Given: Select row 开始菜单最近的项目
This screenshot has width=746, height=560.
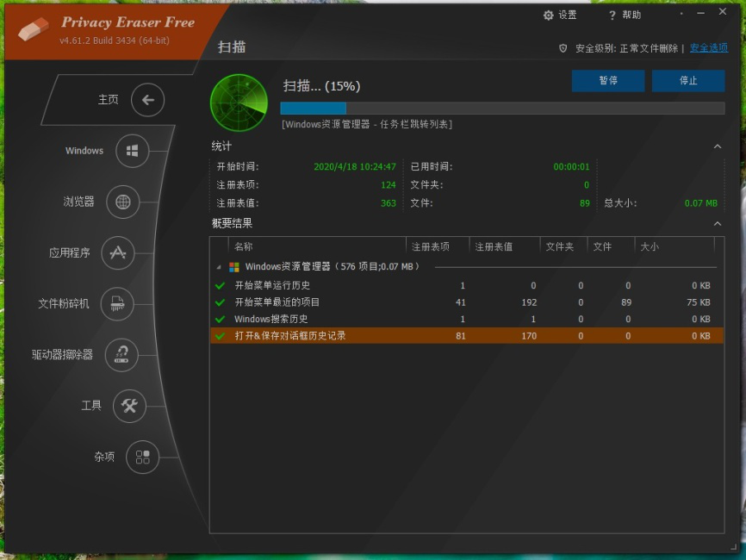Looking at the screenshot, I should click(x=467, y=302).
